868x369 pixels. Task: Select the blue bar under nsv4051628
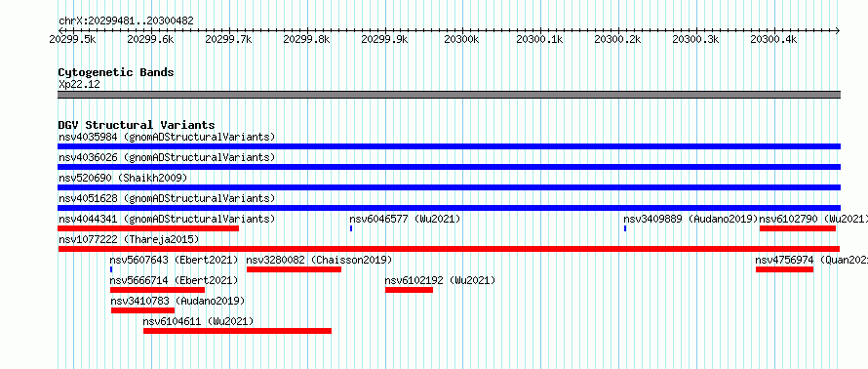(449, 208)
